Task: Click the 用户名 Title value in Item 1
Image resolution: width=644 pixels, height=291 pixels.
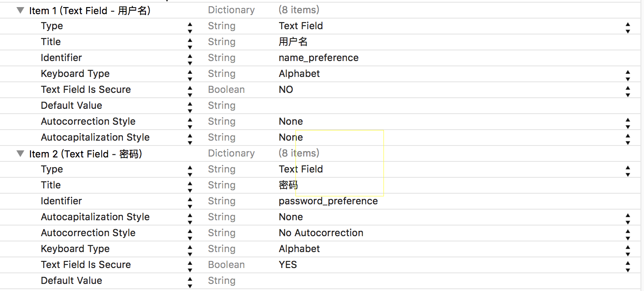Action: click(293, 42)
